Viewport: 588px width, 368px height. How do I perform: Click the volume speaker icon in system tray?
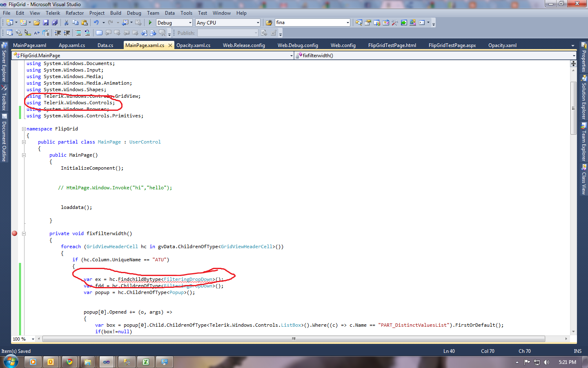point(547,362)
